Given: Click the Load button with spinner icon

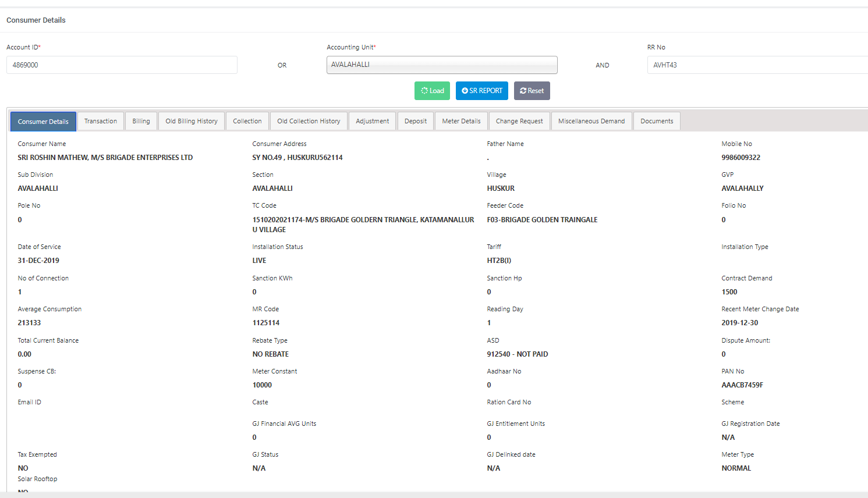Looking at the screenshot, I should click(432, 91).
